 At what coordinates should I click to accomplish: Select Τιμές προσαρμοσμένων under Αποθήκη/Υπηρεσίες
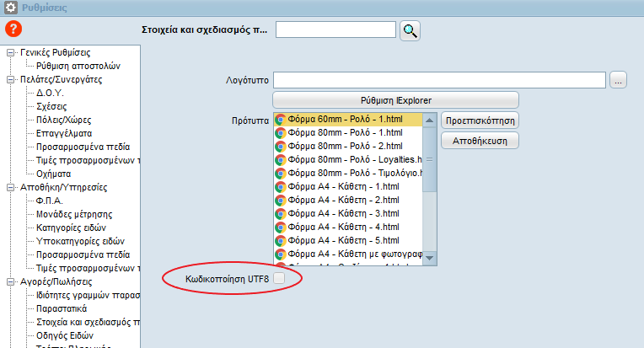[x=88, y=269]
